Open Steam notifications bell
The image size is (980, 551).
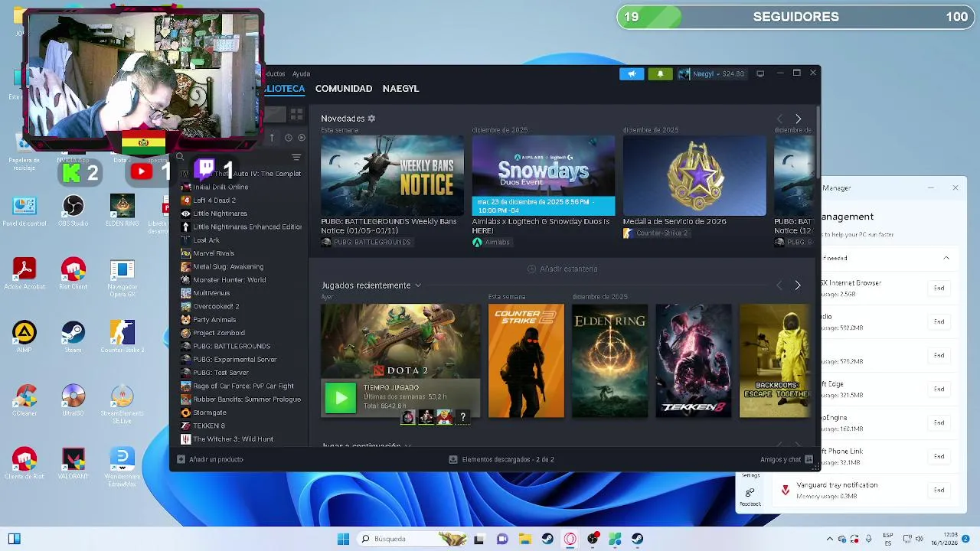660,73
